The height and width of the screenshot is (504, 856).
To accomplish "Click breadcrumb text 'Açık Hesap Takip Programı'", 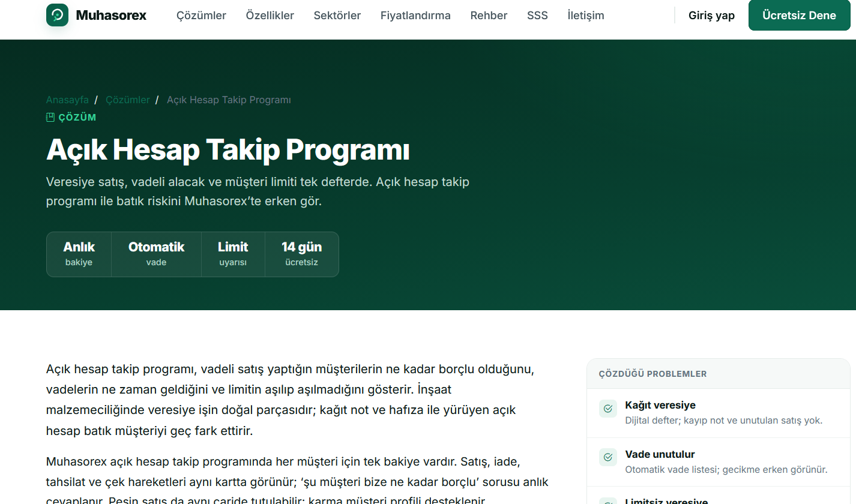I will (229, 100).
